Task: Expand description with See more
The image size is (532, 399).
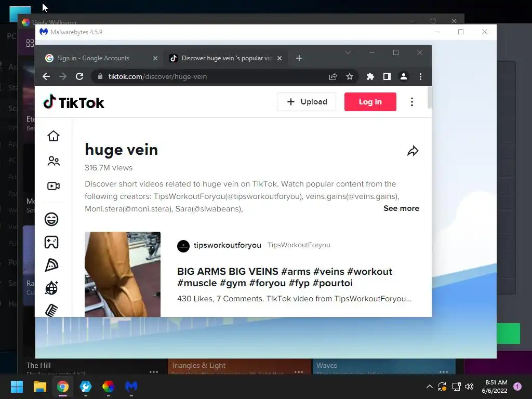Action: 401,208
